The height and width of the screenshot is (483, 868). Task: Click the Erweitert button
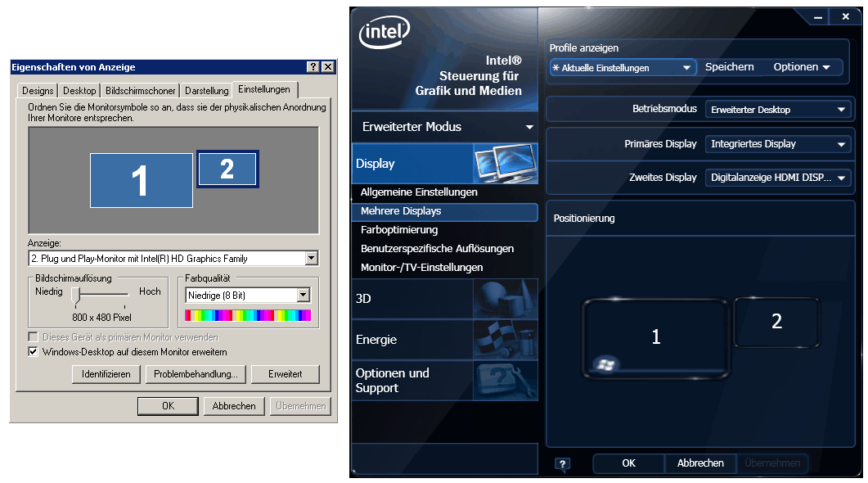pyautogui.click(x=286, y=374)
